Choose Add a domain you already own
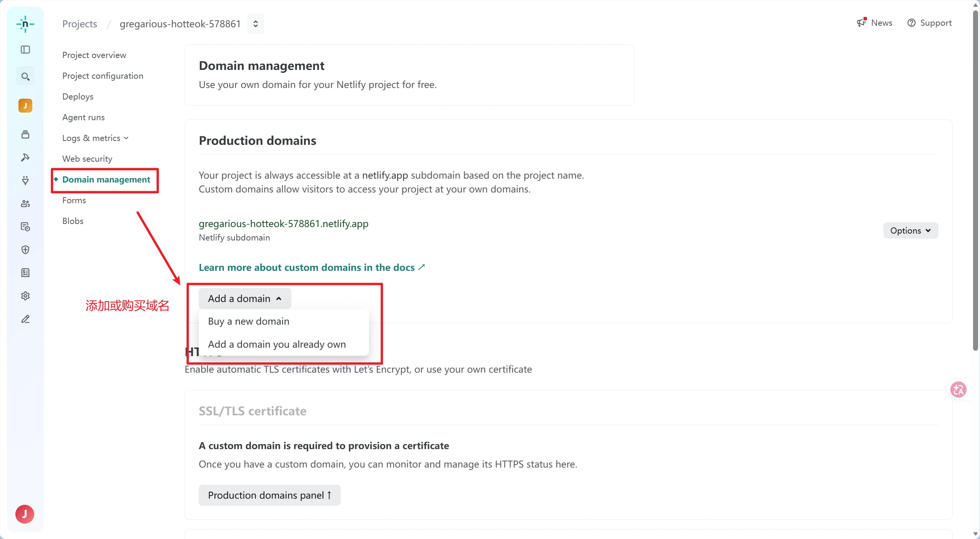The width and height of the screenshot is (980, 539). pos(277,344)
